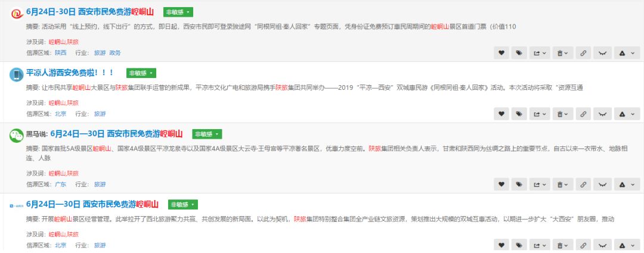Image resolution: width=644 pixels, height=253 pixels.
Task: Open the warning dropdown for 平凉人游西安免费啦
Action: tap(627, 114)
